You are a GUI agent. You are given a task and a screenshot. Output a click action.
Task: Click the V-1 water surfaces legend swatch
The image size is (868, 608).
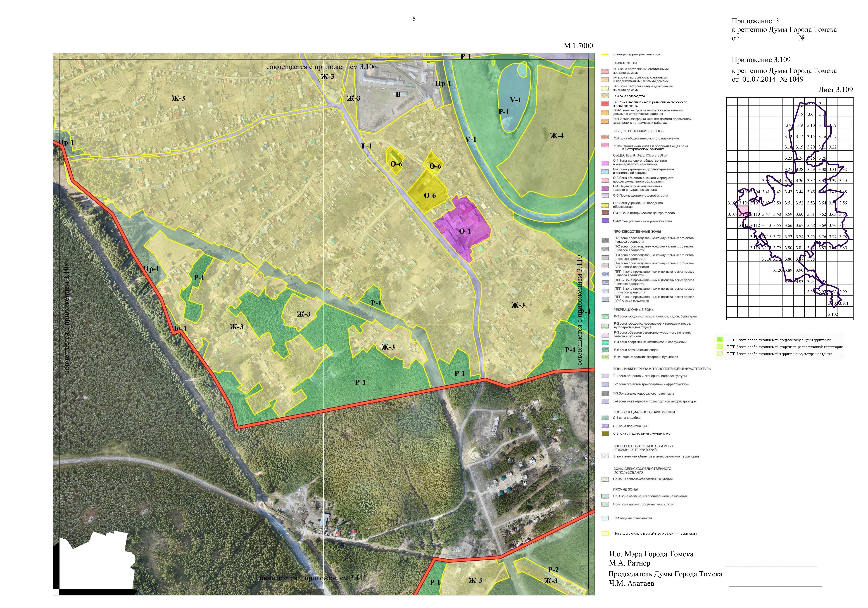click(x=605, y=518)
